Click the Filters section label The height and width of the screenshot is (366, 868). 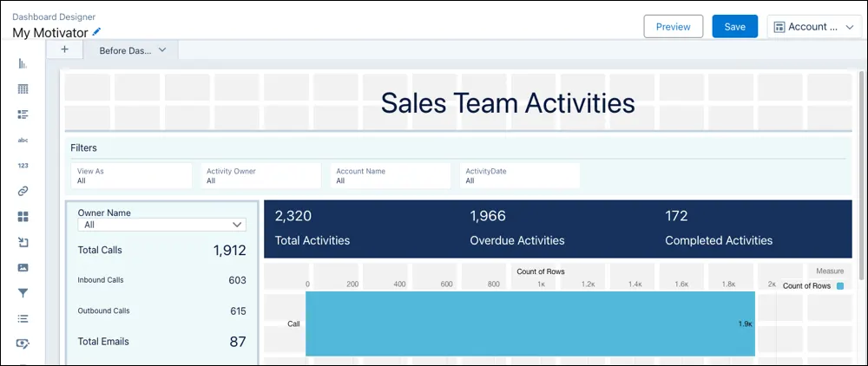pos(83,147)
